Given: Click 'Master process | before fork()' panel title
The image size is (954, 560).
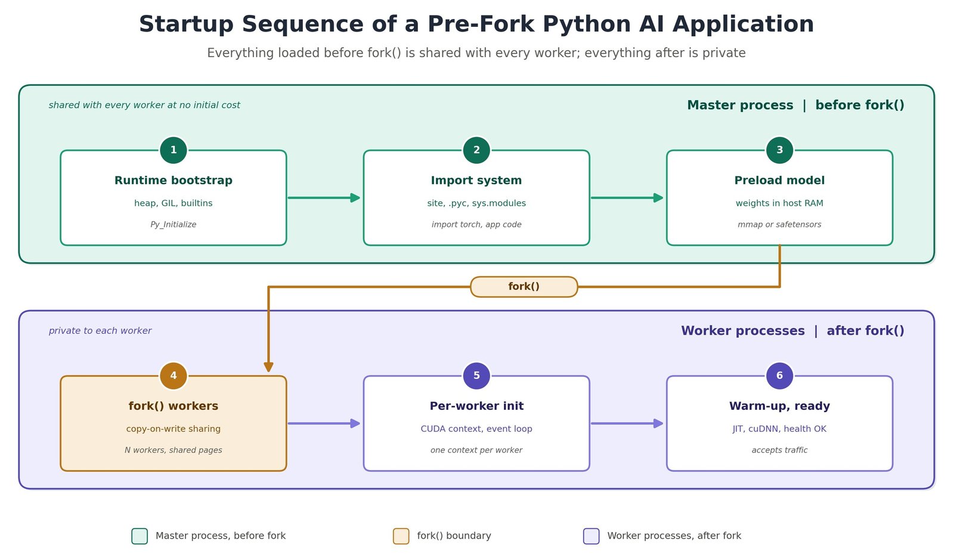Looking at the screenshot, I should (795, 105).
